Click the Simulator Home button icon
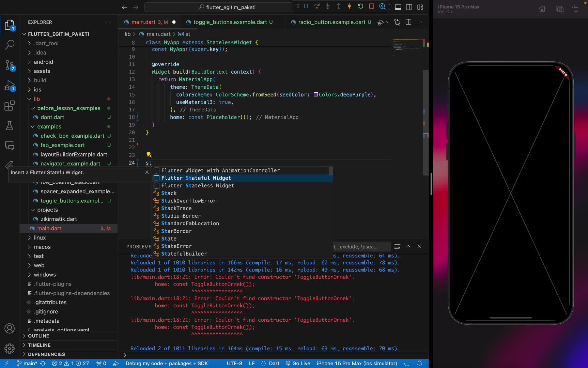Image resolution: width=588 pixels, height=368 pixels. [x=542, y=9]
